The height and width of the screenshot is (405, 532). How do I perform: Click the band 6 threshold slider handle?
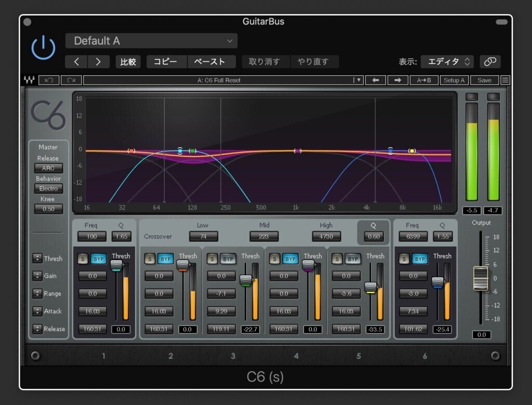pyautogui.click(x=437, y=282)
